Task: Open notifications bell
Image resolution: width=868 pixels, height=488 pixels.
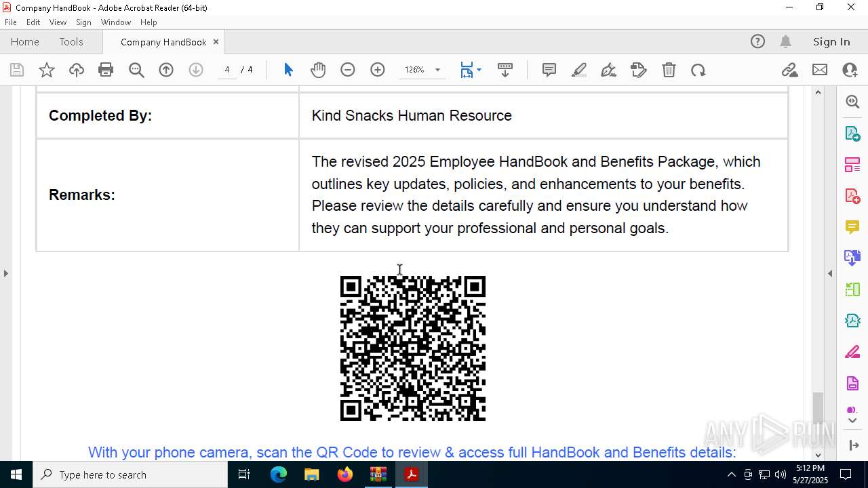Action: click(786, 41)
